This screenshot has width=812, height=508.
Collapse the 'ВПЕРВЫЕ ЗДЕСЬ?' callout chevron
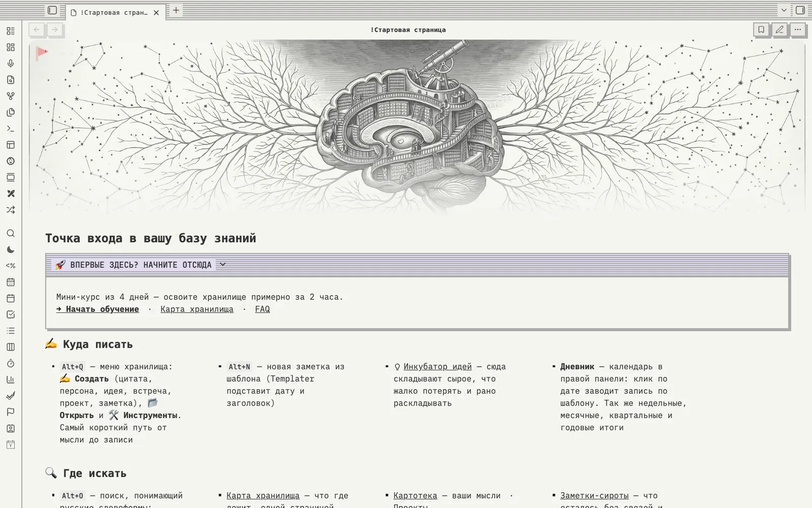pyautogui.click(x=222, y=264)
